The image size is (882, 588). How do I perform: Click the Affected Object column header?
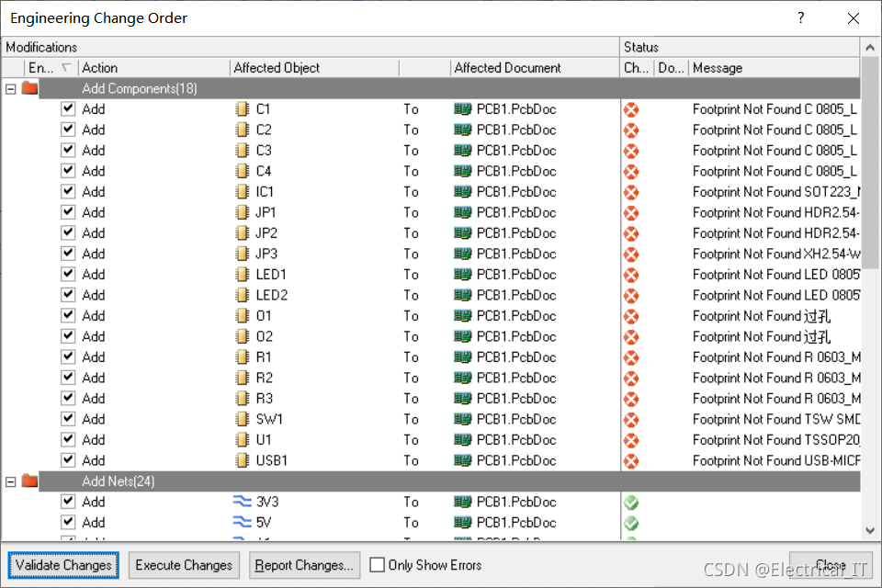coord(314,67)
